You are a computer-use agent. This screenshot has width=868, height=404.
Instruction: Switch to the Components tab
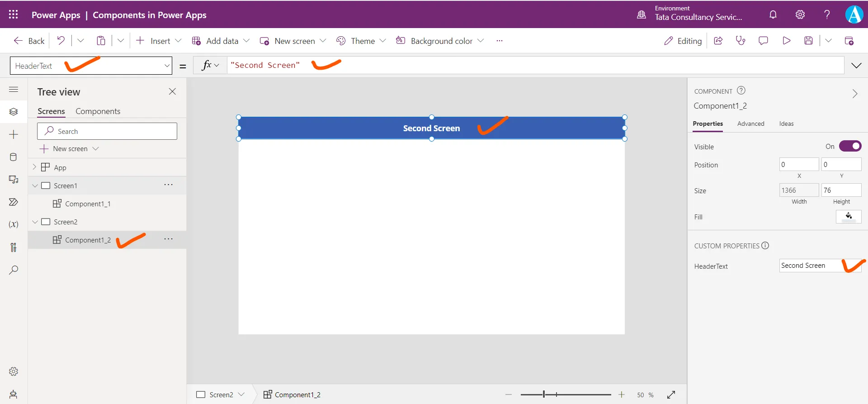coord(98,111)
